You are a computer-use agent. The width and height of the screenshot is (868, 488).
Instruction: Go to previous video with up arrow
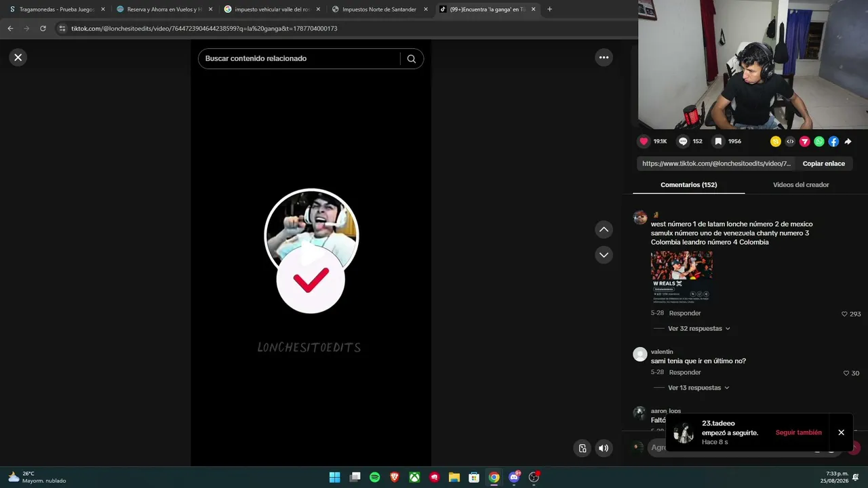click(604, 230)
